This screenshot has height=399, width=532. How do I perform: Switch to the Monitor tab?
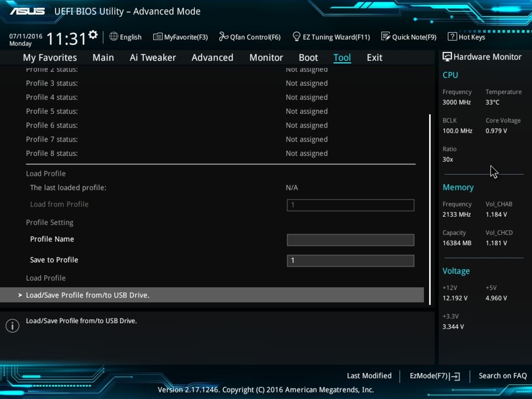[x=266, y=58]
